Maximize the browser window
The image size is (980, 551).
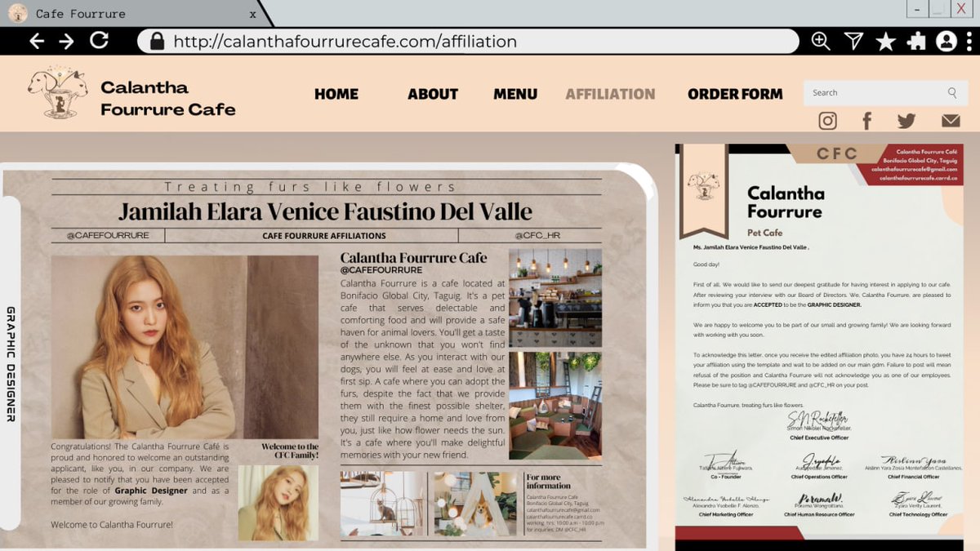[x=939, y=9]
